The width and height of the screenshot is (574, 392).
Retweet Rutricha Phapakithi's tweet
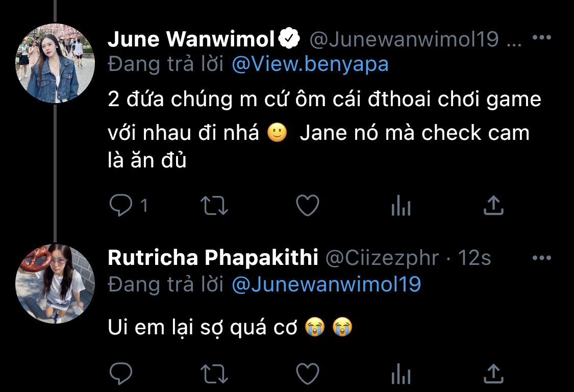pyautogui.click(x=214, y=374)
